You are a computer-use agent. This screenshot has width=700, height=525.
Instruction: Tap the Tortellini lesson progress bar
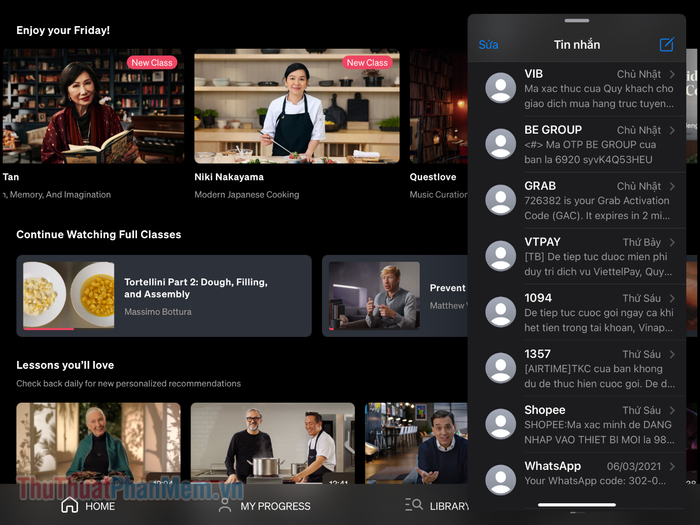(x=69, y=329)
